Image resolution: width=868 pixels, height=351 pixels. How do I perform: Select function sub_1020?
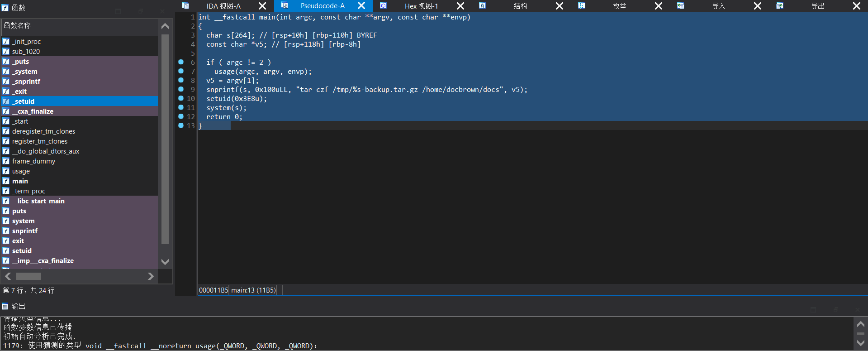pos(79,51)
